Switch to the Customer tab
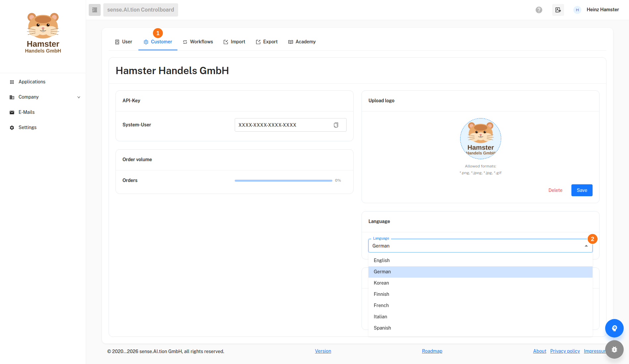 158,42
